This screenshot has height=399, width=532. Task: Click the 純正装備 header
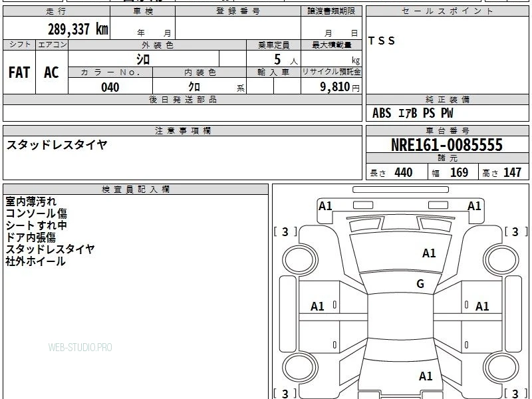447,100
